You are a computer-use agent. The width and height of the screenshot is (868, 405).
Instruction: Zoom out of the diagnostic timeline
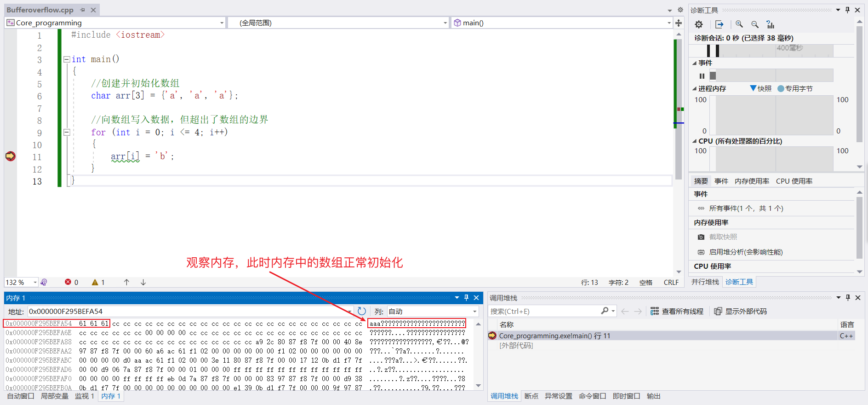755,24
